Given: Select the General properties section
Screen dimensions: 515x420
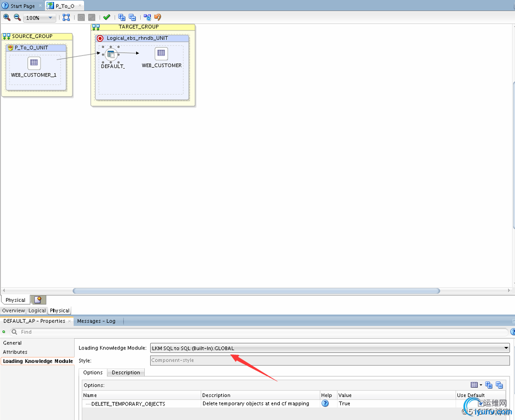Looking at the screenshot, I should click(x=12, y=343).
